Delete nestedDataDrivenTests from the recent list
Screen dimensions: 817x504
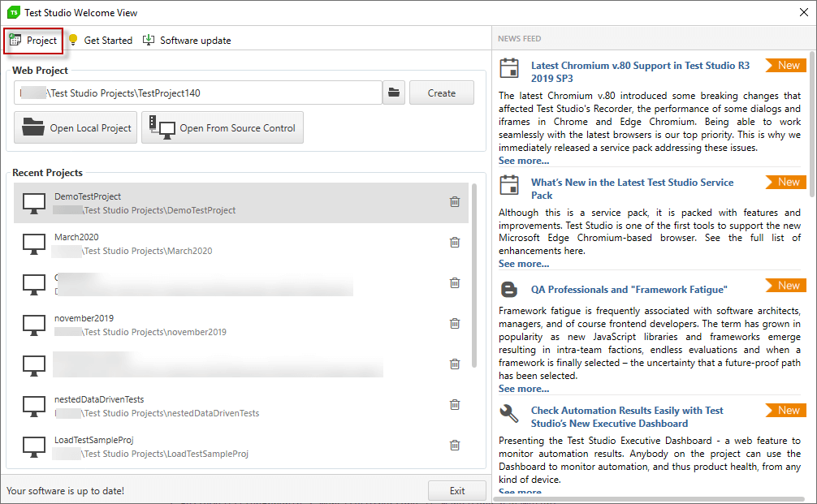tap(455, 404)
